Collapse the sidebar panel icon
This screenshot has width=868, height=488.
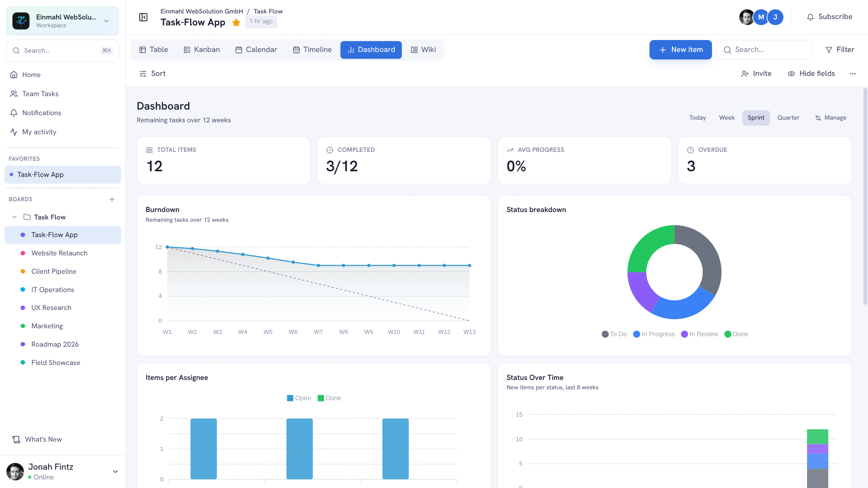pyautogui.click(x=143, y=17)
